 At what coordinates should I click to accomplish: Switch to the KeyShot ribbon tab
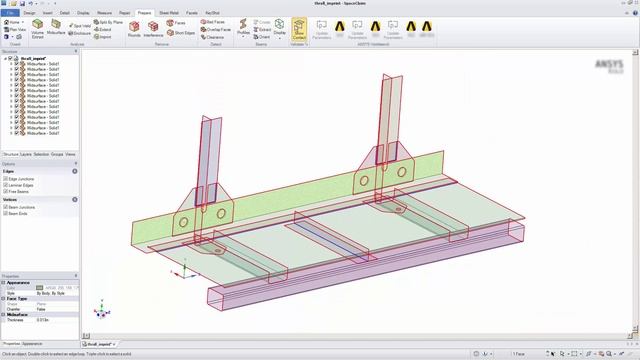(x=212, y=13)
